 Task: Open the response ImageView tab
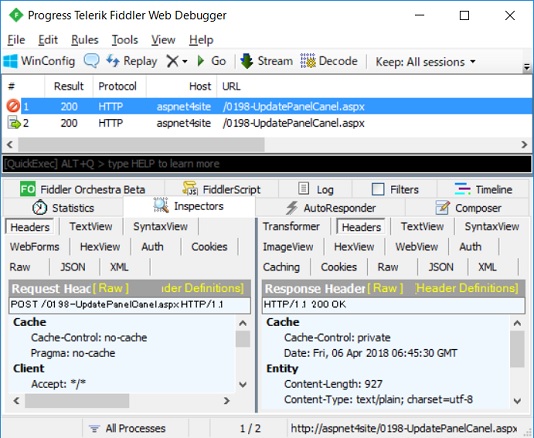288,247
